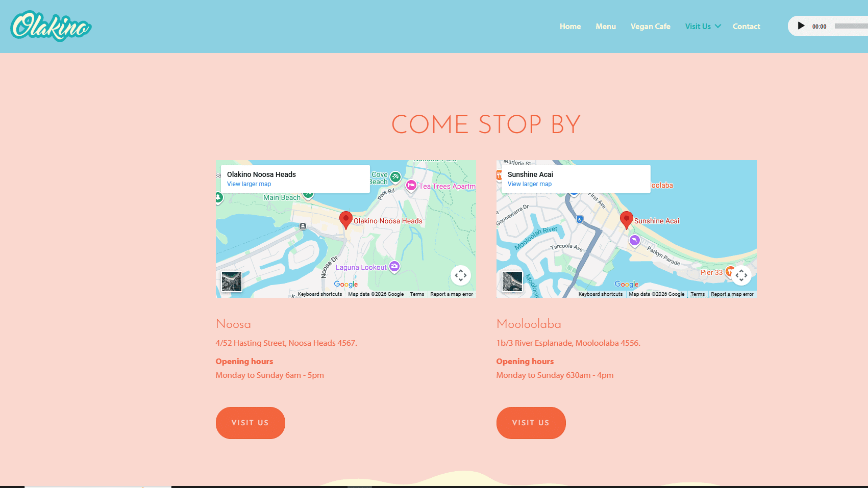Click the Visit Us button for Noosa
Image resolution: width=868 pixels, height=488 pixels.
[251, 423]
